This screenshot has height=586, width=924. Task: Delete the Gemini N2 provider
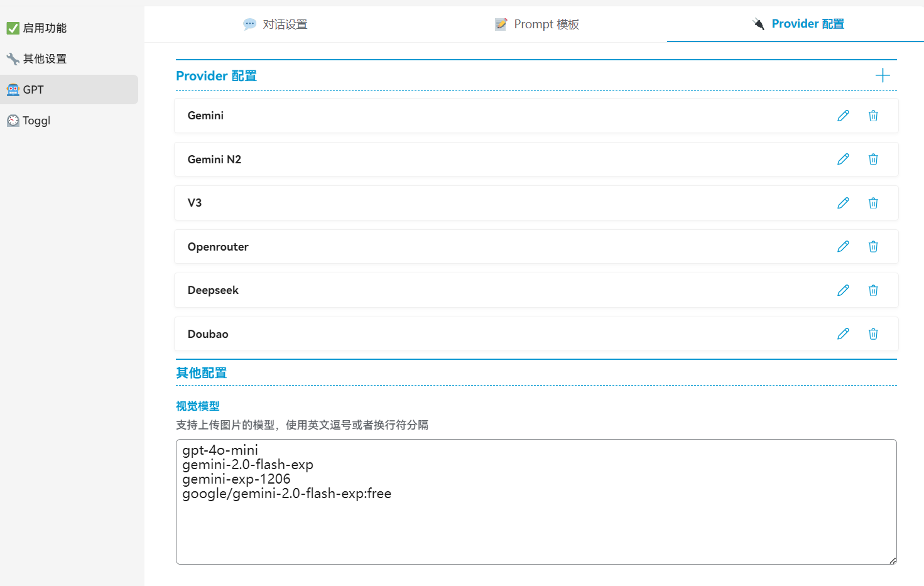(x=873, y=159)
